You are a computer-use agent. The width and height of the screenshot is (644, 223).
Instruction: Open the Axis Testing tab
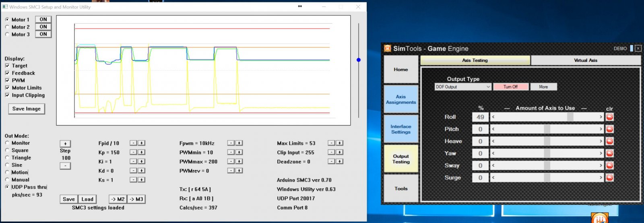475,60
